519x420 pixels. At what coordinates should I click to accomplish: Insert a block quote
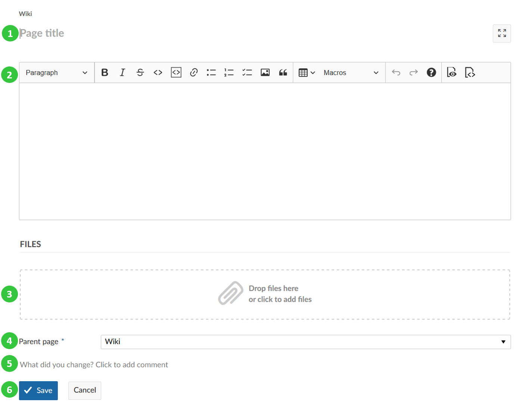coord(283,72)
